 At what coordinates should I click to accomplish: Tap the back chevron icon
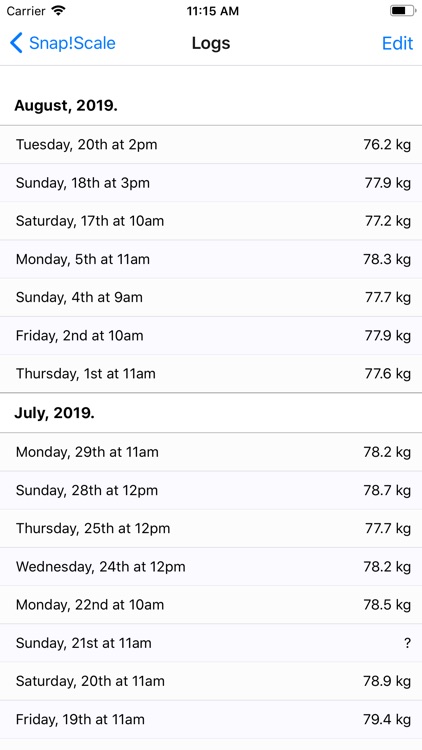[x=16, y=43]
